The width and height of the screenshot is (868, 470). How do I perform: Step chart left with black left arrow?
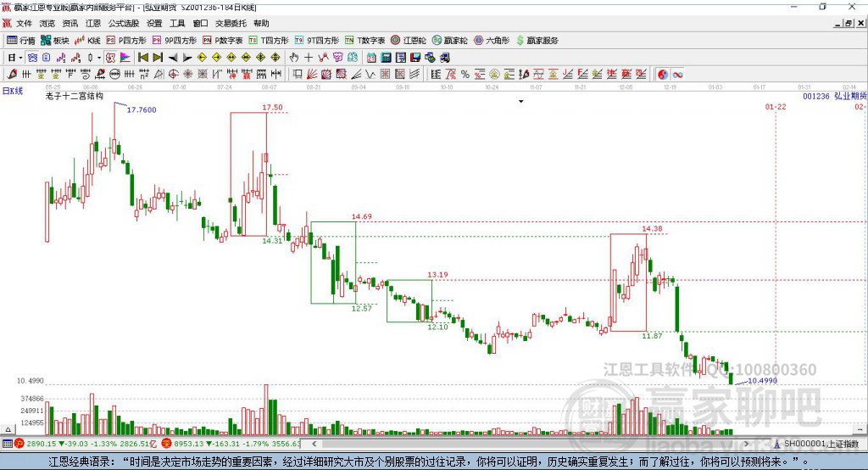[x=173, y=58]
